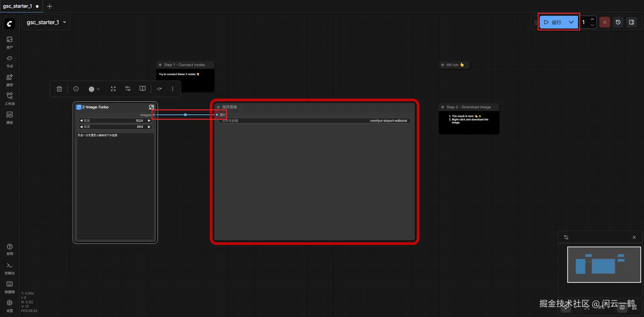Open the minimap settings sliders icon
Viewport: 644px width, 317px height.
(x=566, y=237)
